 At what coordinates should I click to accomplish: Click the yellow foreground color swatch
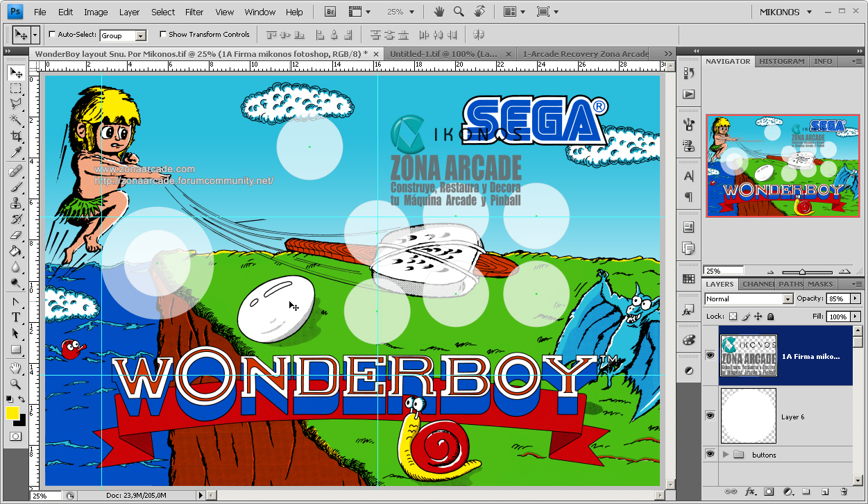point(12,413)
